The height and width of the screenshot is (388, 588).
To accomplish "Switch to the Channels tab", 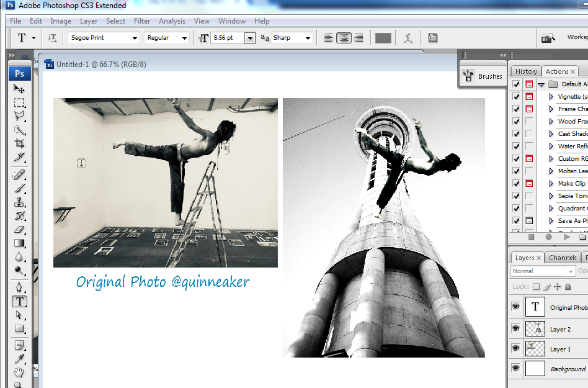I will pyautogui.click(x=563, y=258).
